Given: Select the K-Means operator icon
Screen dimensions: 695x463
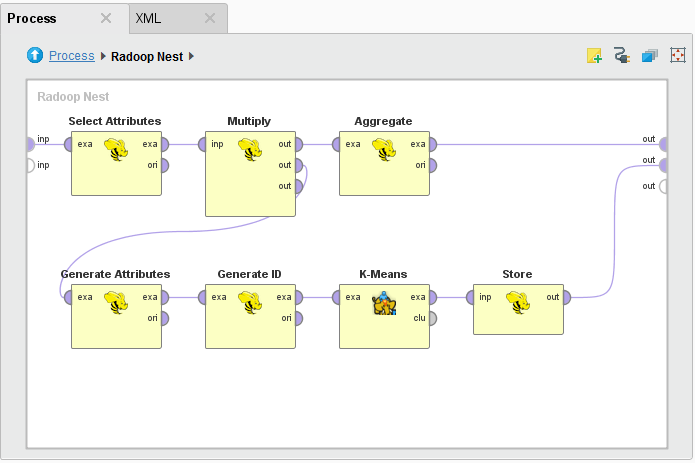Looking at the screenshot, I should pos(384,303).
